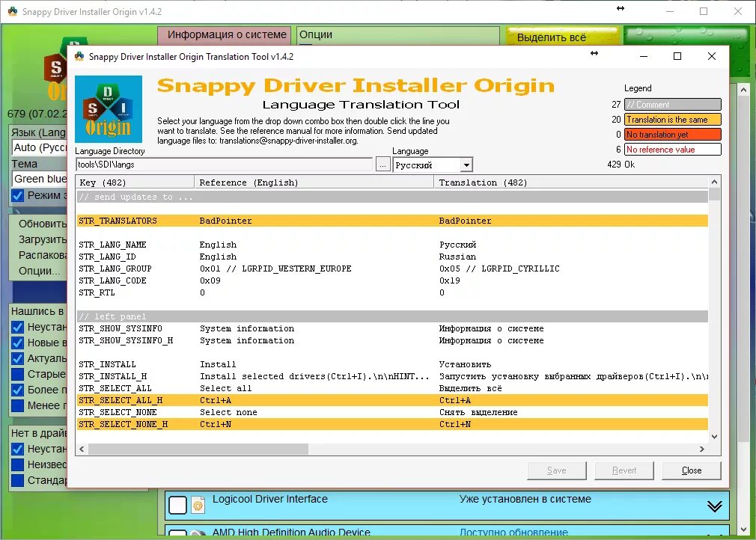Select the STR_SELECT_NONE row

392,412
